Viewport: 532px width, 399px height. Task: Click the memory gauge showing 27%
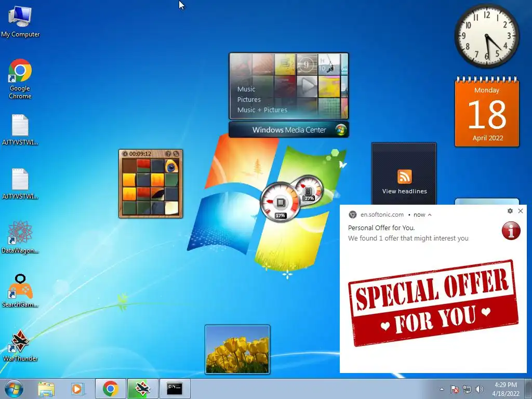(308, 189)
